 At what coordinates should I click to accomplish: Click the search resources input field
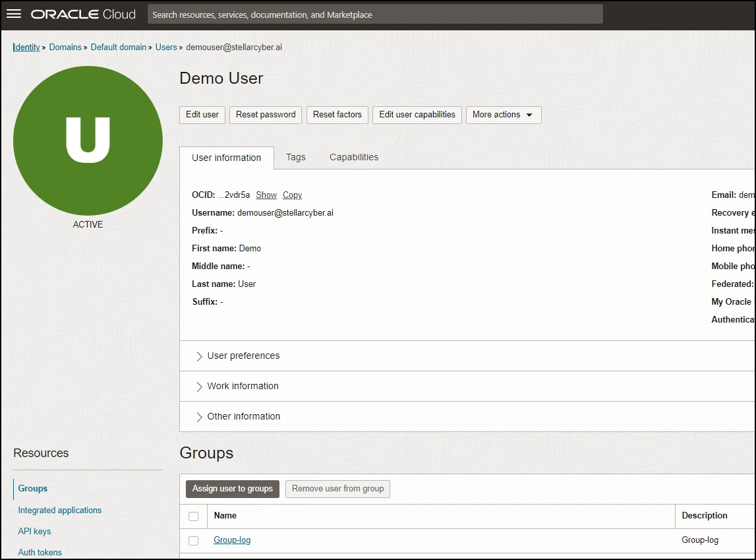pos(374,15)
